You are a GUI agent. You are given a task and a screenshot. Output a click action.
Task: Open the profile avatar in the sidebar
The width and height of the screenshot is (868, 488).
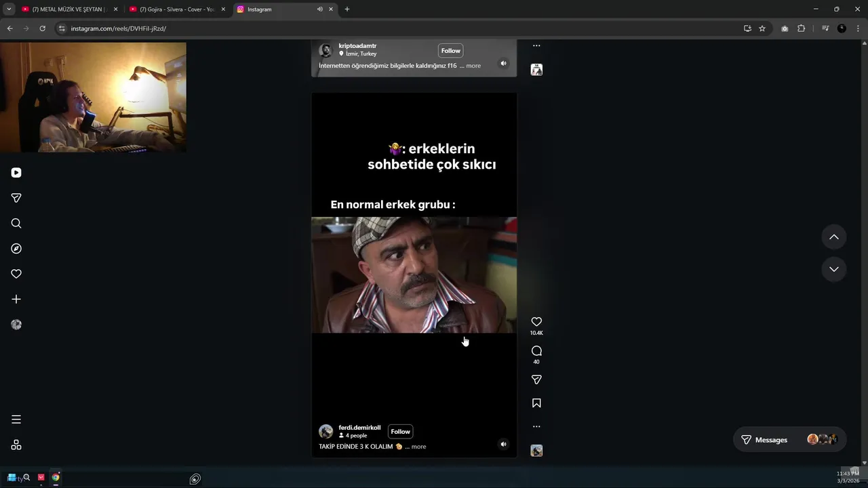pos(16,325)
